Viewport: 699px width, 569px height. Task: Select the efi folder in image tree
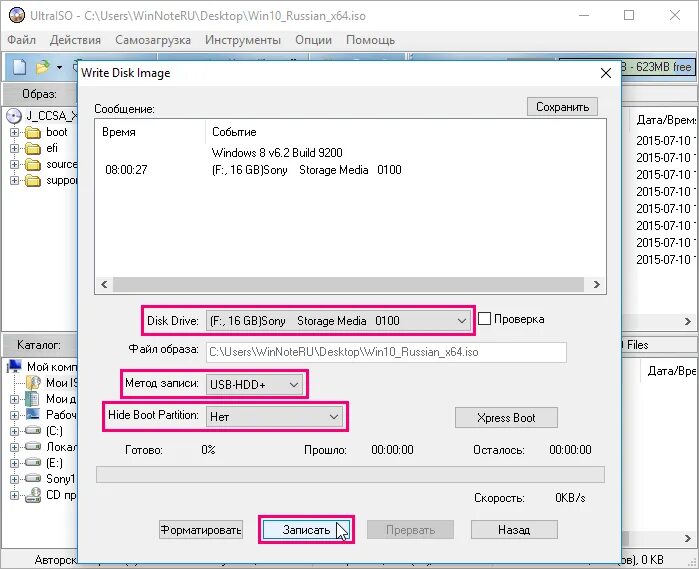point(33,148)
